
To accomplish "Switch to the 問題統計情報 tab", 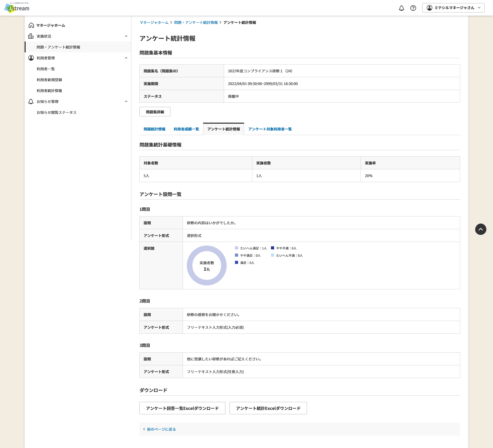I will click(x=154, y=129).
